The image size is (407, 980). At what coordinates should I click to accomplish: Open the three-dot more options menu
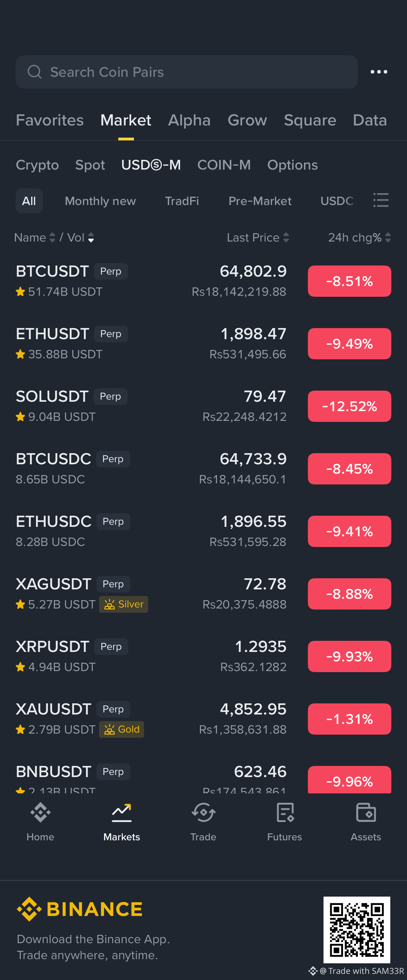(x=379, y=72)
